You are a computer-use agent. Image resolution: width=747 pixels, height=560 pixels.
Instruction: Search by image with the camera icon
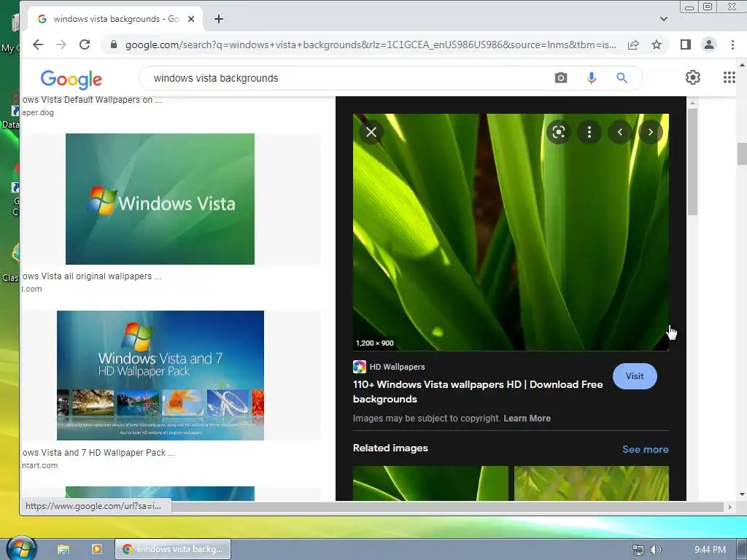point(561,78)
